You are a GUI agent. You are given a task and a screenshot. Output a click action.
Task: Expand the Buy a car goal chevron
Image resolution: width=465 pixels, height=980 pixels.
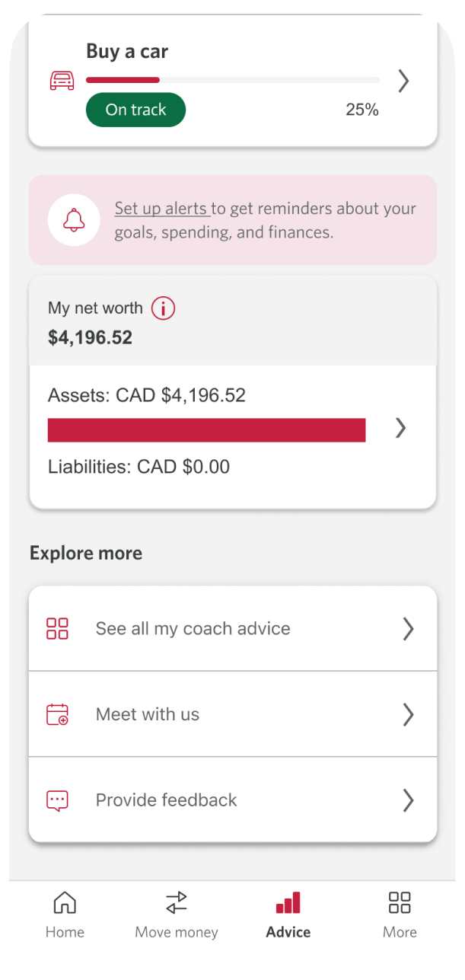click(403, 80)
